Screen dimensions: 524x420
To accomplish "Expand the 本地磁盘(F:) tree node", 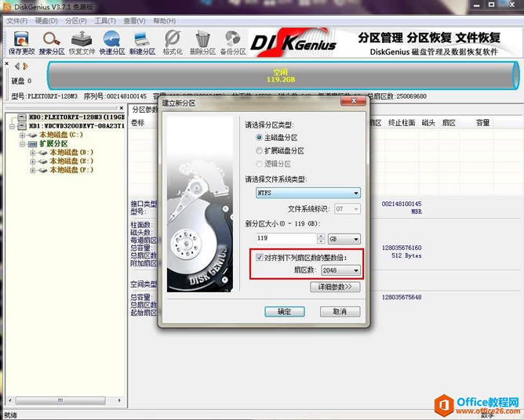I will 33,170.
